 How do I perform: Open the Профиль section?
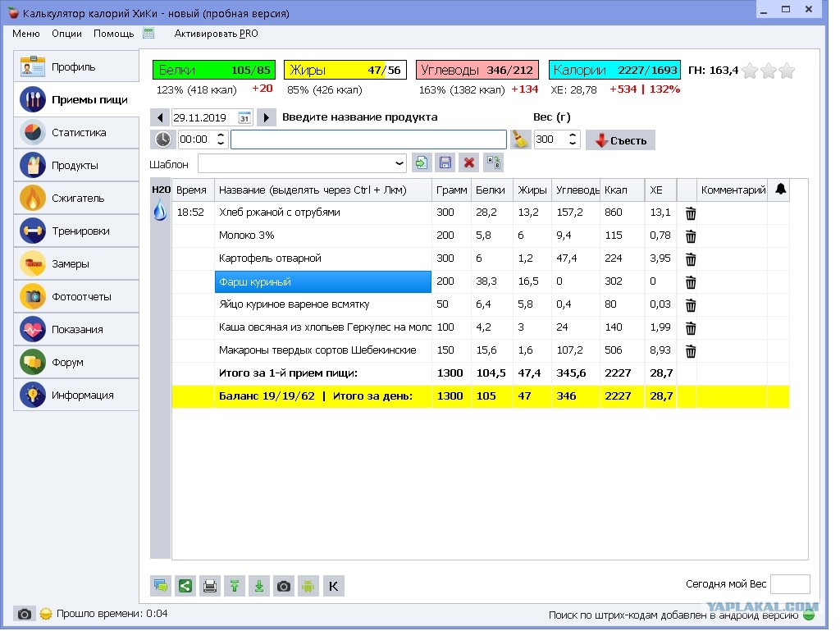coord(76,67)
